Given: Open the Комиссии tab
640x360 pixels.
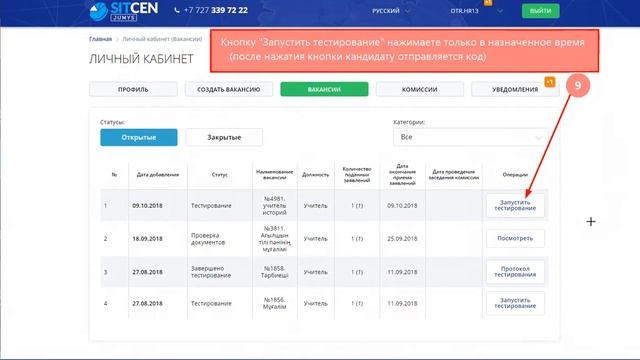Looking at the screenshot, I should [420, 89].
